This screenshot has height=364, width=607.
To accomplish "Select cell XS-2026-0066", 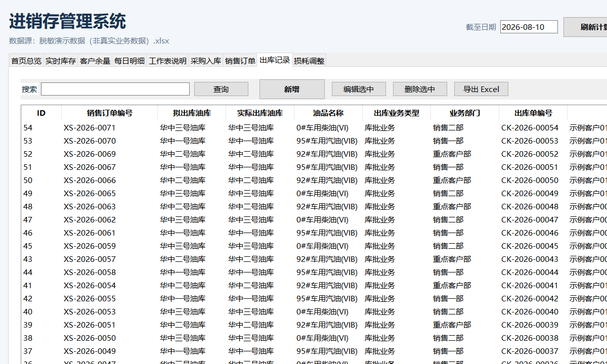I will click(x=90, y=180).
